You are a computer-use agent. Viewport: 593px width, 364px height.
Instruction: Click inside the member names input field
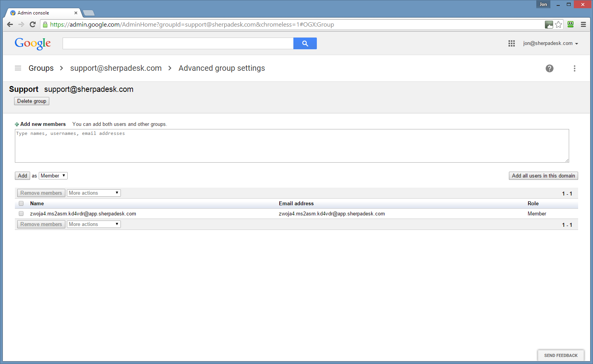(x=291, y=146)
